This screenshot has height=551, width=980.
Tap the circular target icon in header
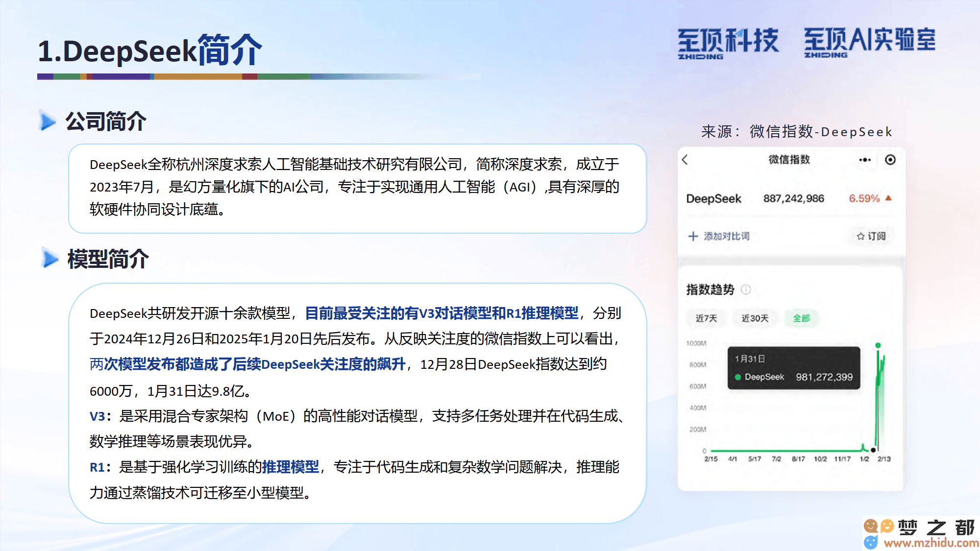click(x=890, y=160)
